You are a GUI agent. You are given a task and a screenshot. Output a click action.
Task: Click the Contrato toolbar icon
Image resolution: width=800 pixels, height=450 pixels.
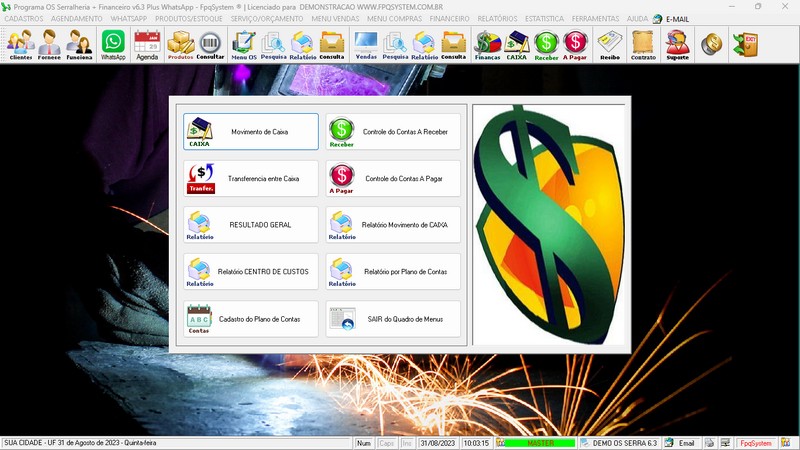643,44
